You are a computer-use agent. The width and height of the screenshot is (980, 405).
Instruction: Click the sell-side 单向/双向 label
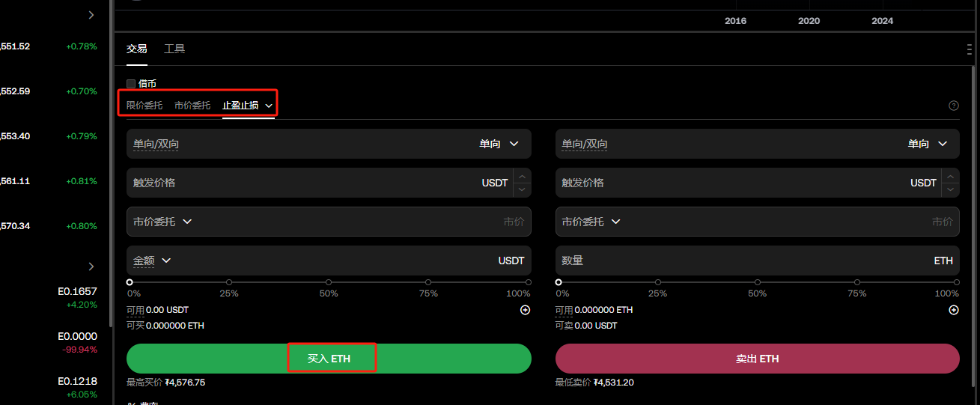(x=585, y=144)
